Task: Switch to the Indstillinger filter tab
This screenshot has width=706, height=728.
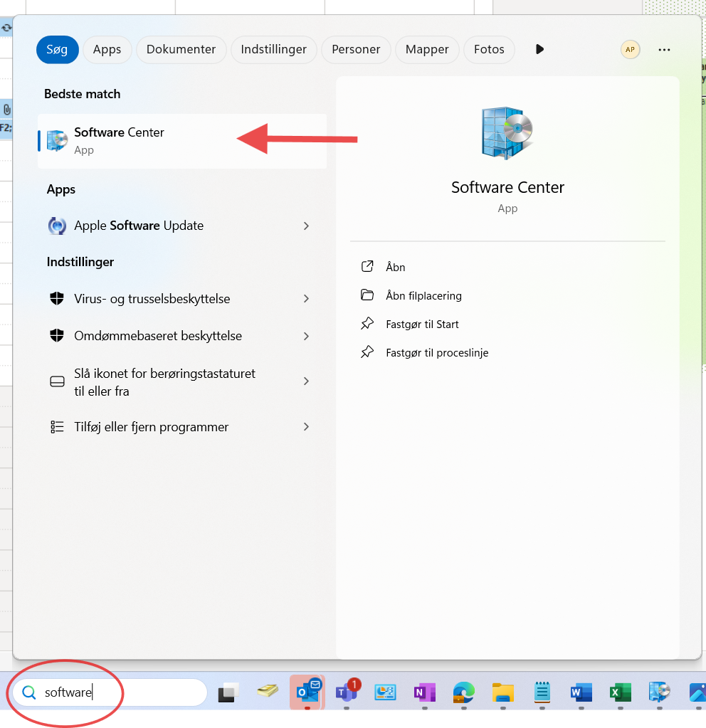Action: click(x=273, y=49)
